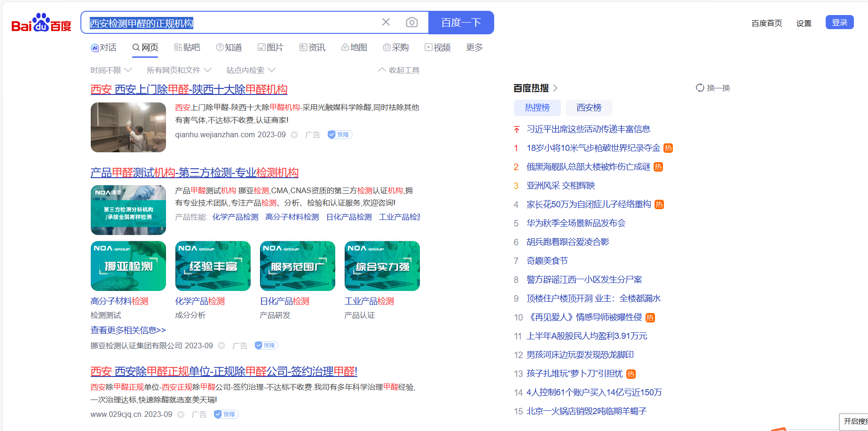Open 奇趣美食节 hot search
Viewport: 868px width, 431px height.
(x=547, y=261)
